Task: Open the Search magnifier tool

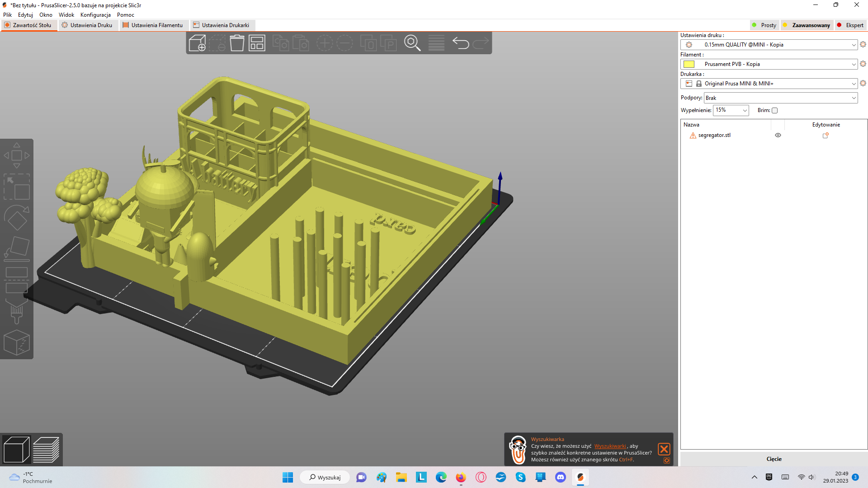Action: point(412,43)
